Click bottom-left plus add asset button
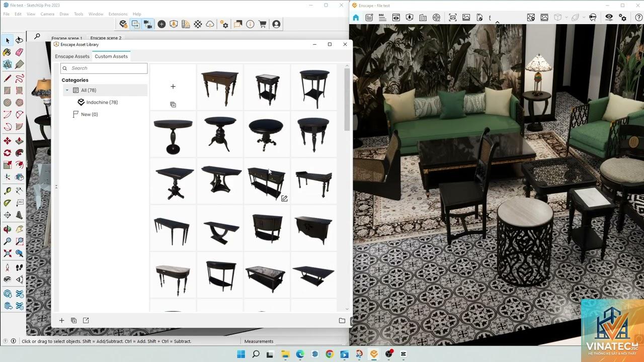 61,320
